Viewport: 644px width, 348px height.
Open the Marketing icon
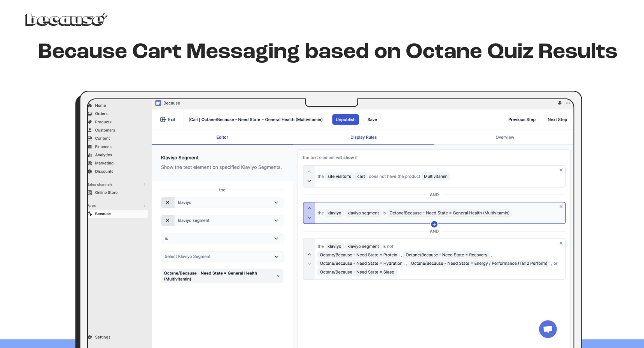tap(90, 163)
